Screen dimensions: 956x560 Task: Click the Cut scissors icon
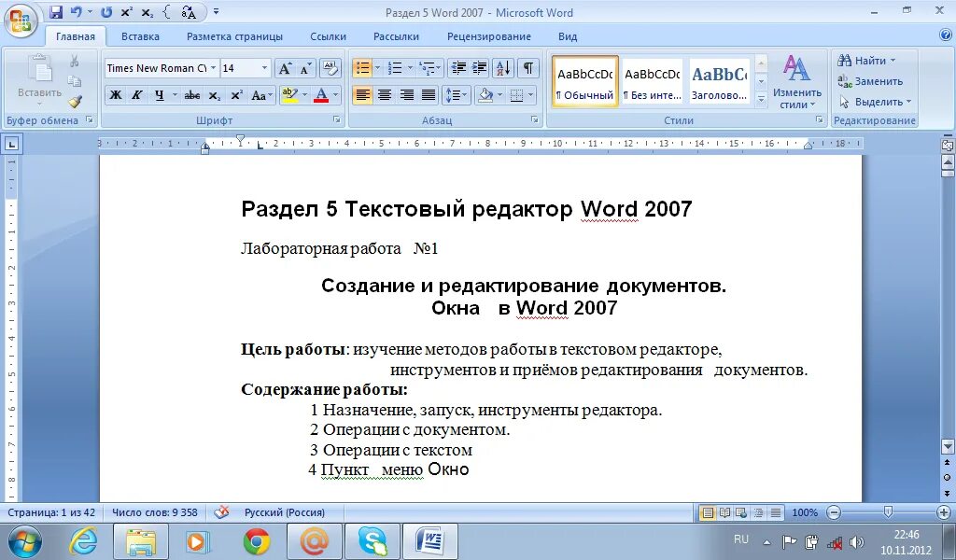pyautogui.click(x=75, y=61)
